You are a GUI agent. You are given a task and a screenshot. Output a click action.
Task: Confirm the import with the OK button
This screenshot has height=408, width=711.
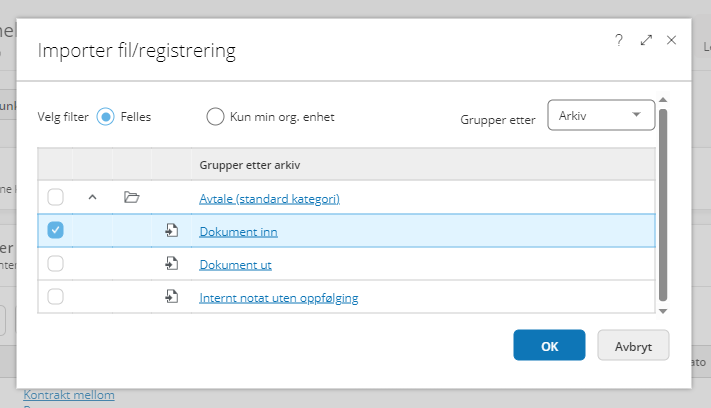[x=549, y=346]
